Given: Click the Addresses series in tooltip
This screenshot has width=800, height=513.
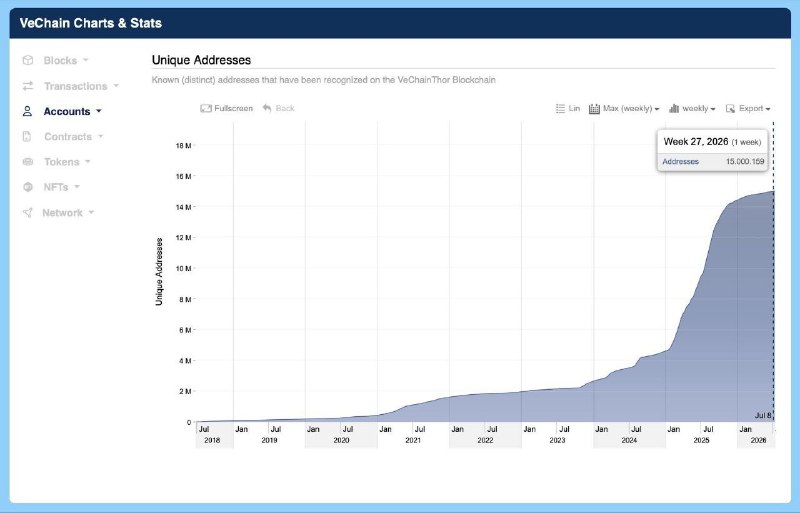Looking at the screenshot, I should (x=680, y=161).
